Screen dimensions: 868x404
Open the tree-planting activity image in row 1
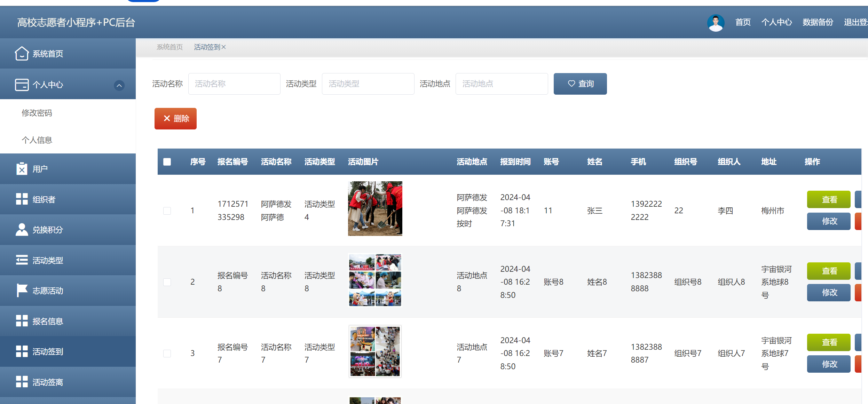[x=375, y=208]
